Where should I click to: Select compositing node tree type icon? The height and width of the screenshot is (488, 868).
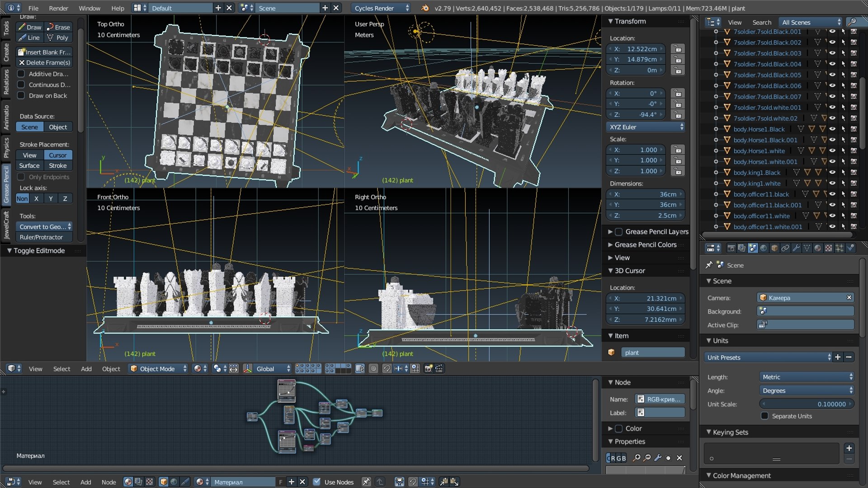point(139,482)
